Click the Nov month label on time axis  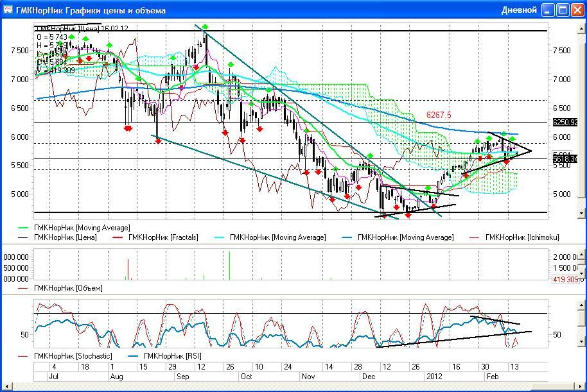click(x=308, y=377)
